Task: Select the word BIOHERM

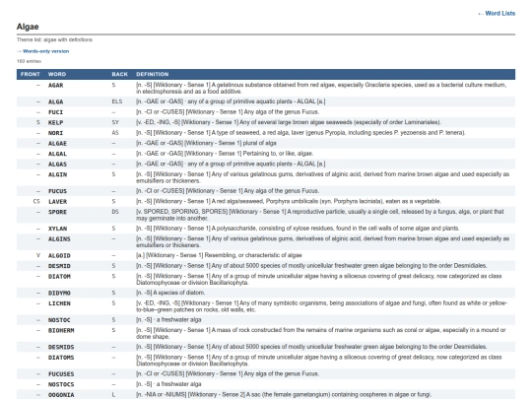Action: [x=61, y=330]
